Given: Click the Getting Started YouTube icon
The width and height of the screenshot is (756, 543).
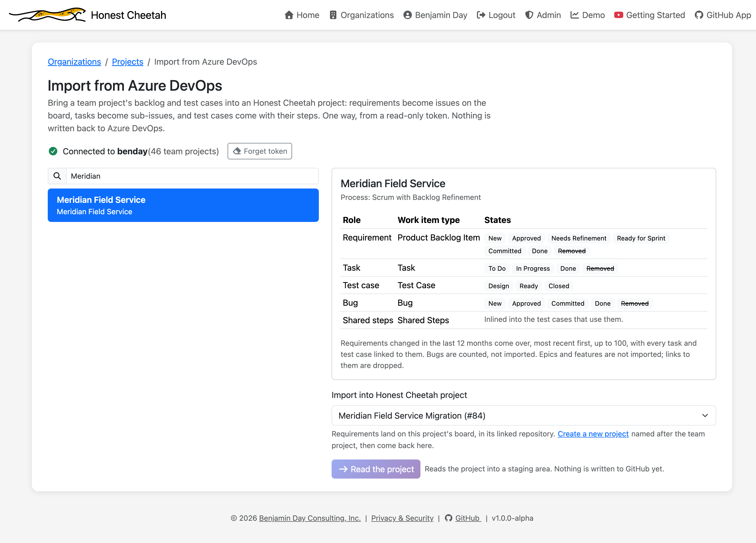Looking at the screenshot, I should 619,15.
